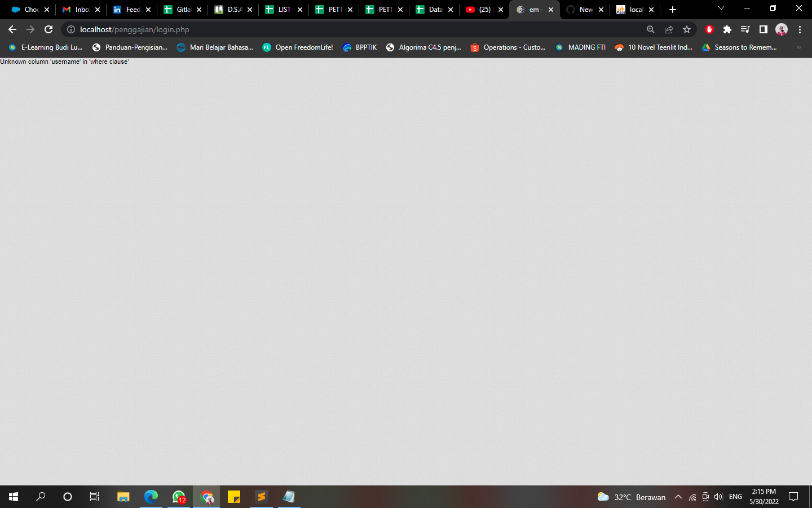Expand hidden icons in the system tray

pos(678,497)
